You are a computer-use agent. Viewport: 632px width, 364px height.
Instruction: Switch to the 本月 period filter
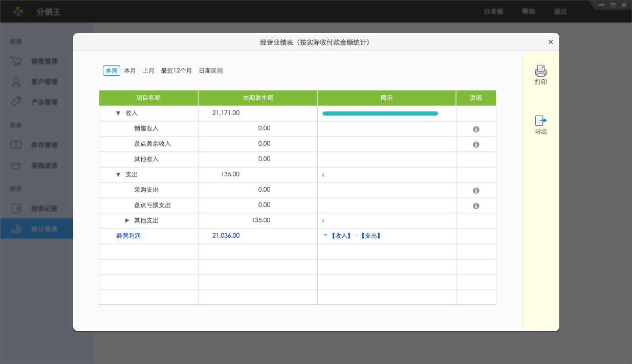(x=130, y=71)
